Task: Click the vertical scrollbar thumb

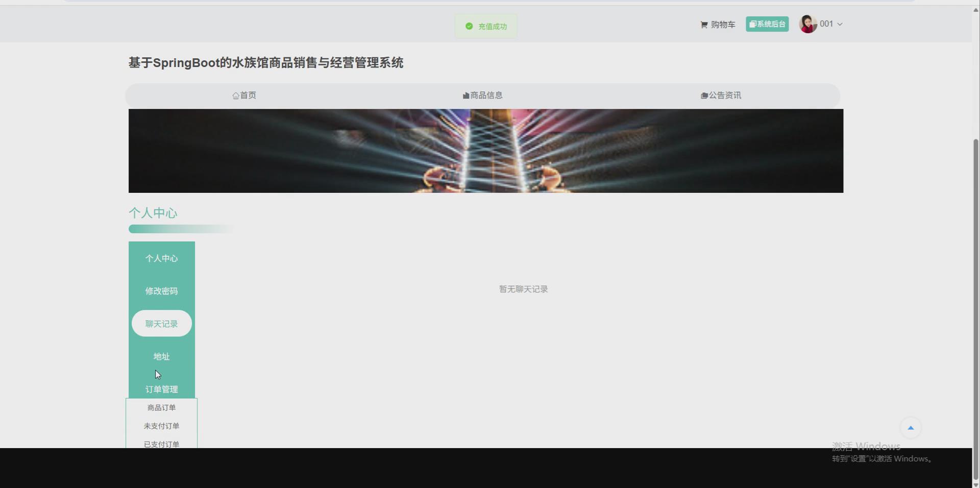Action: pos(976,309)
